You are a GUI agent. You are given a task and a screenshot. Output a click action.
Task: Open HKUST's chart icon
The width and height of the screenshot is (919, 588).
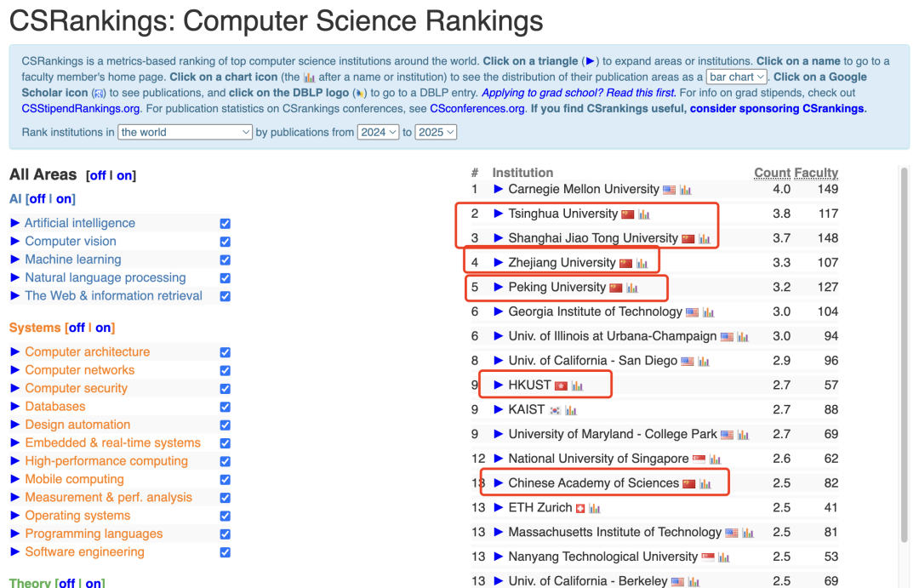pos(577,385)
